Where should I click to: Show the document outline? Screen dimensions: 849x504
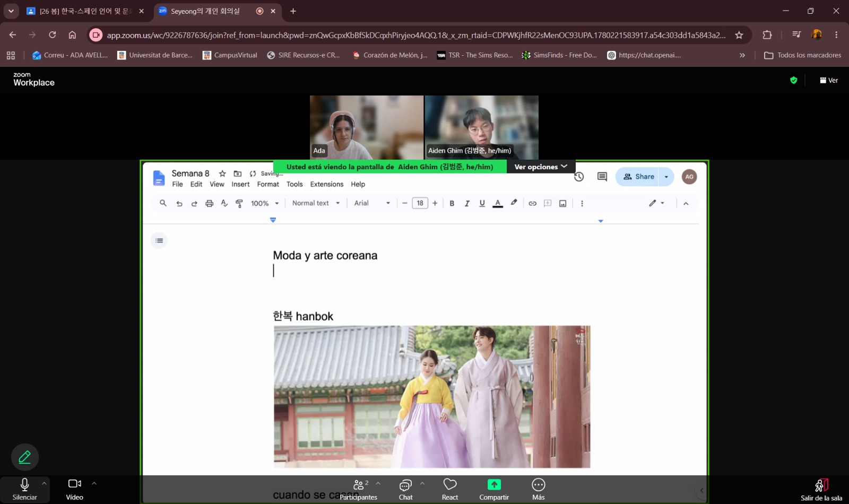pos(159,240)
